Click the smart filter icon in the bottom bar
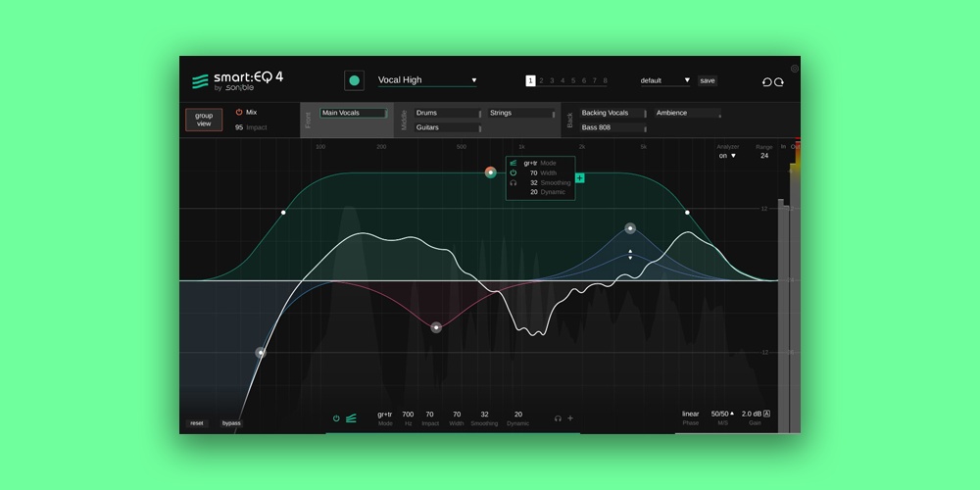The width and height of the screenshot is (980, 490). [x=351, y=418]
